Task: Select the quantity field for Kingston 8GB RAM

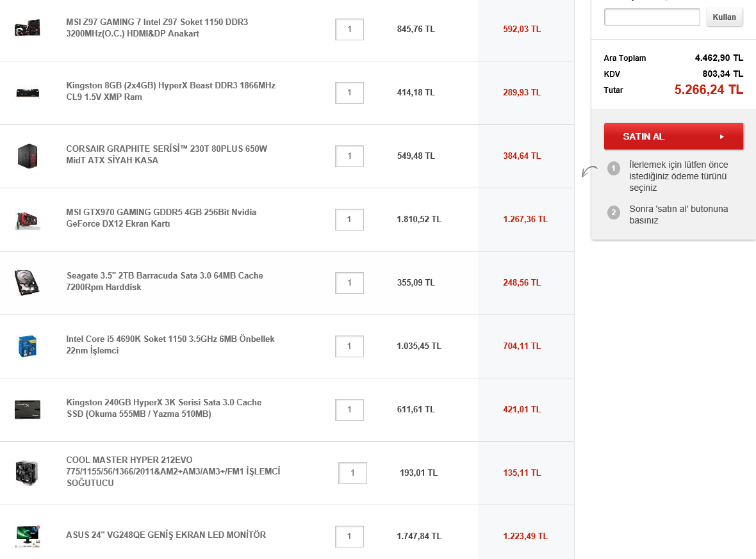Action: click(349, 93)
